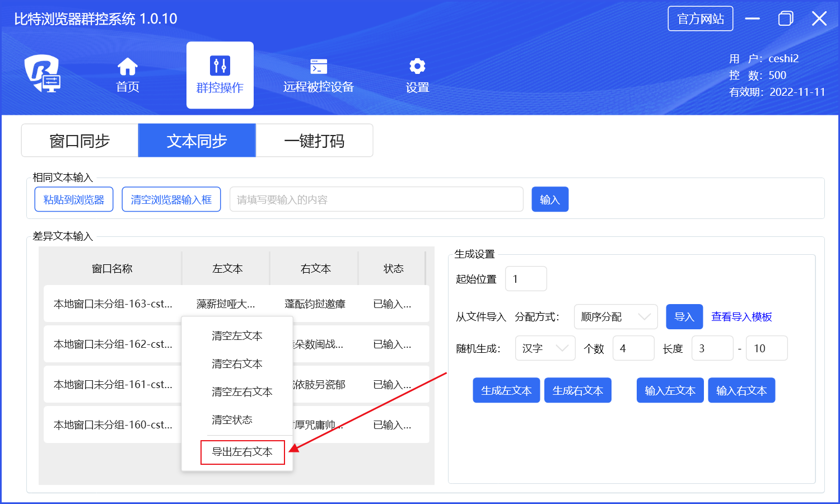Maximize the window using the restore icon

pyautogui.click(x=786, y=19)
